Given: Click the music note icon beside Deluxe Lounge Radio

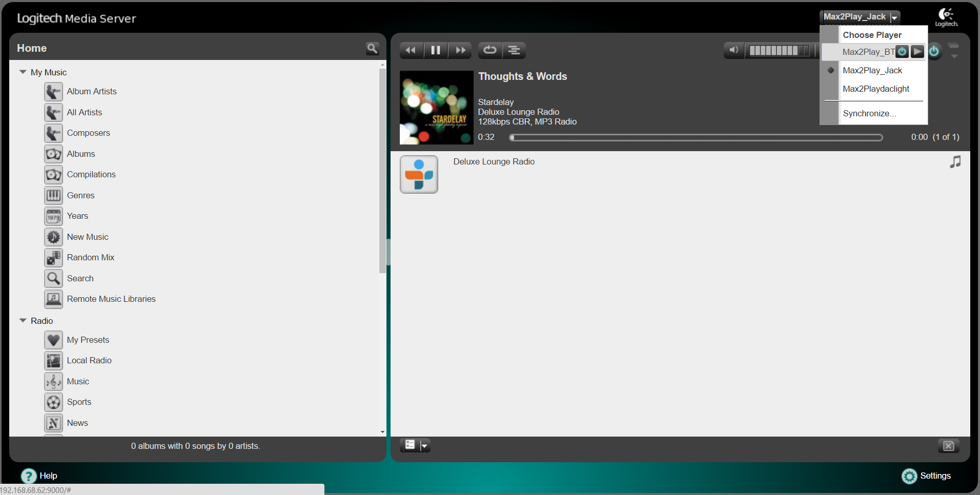Looking at the screenshot, I should [x=955, y=162].
